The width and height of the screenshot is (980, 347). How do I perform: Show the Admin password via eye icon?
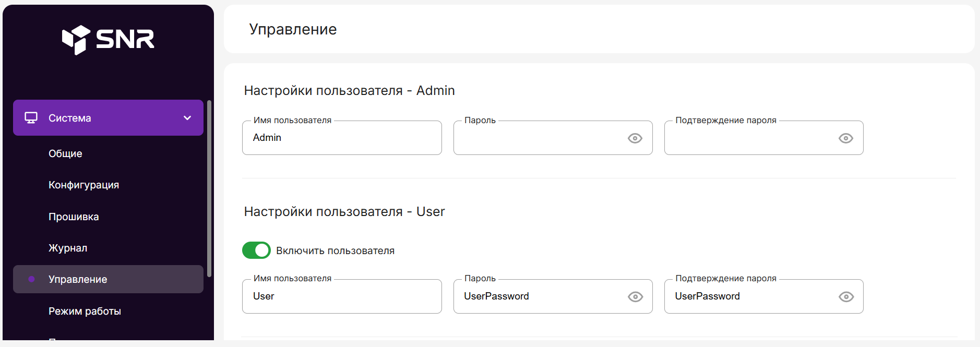coord(635,138)
